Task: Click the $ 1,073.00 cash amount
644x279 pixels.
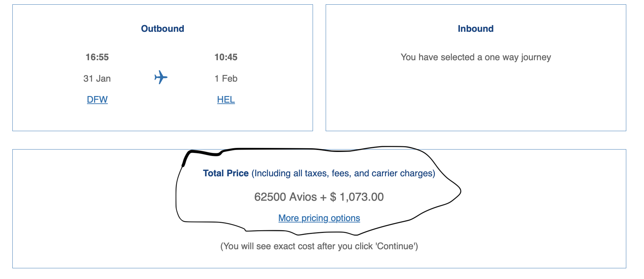Action: click(357, 197)
